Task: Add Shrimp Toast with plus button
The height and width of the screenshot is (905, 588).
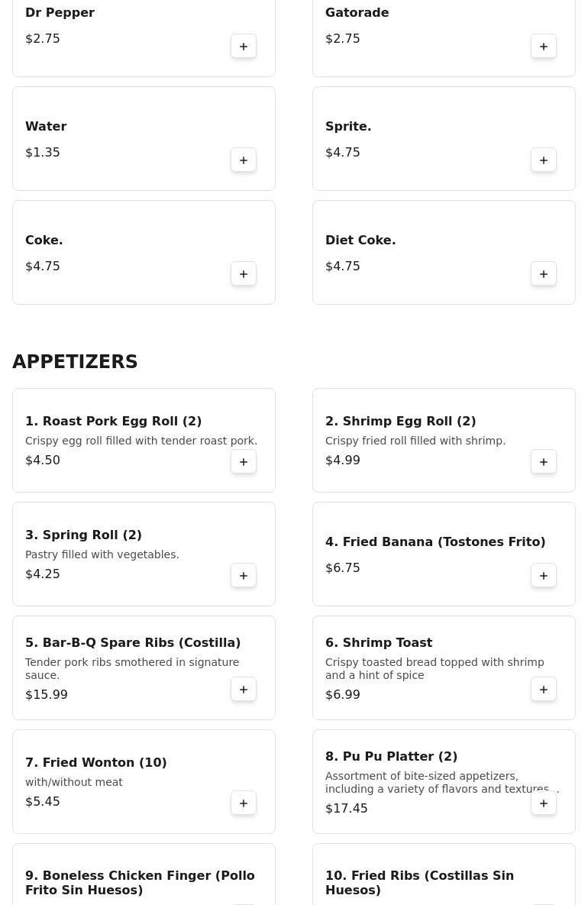Action: click(x=544, y=690)
